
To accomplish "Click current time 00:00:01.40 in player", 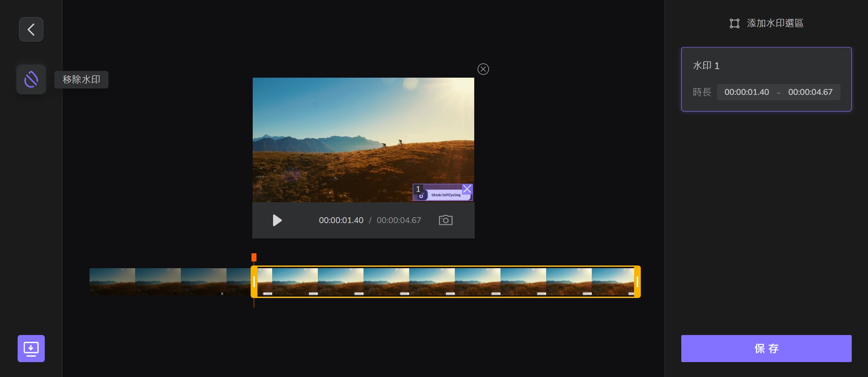I will [341, 220].
